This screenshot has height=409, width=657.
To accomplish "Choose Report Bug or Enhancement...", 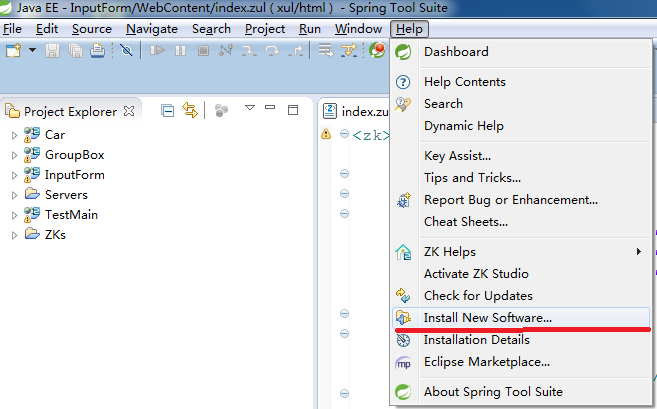I will [521, 200].
